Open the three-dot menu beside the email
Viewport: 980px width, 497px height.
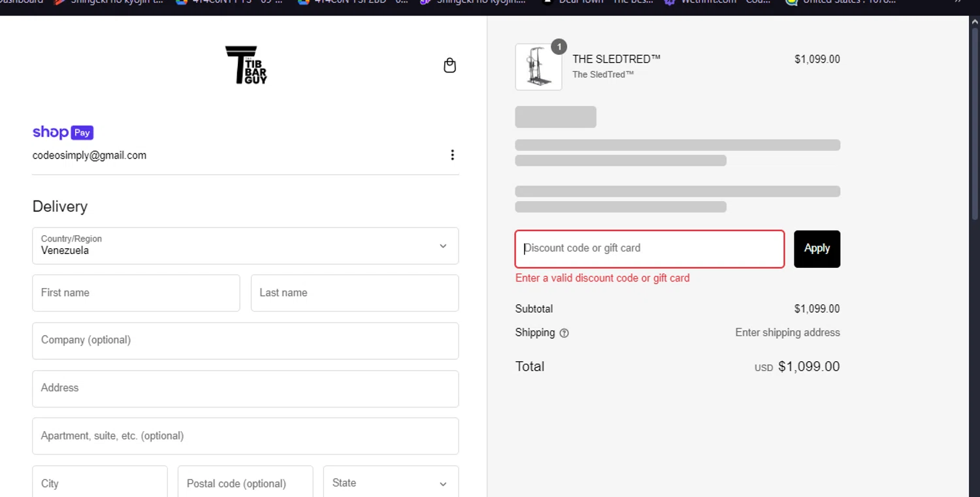(x=452, y=155)
